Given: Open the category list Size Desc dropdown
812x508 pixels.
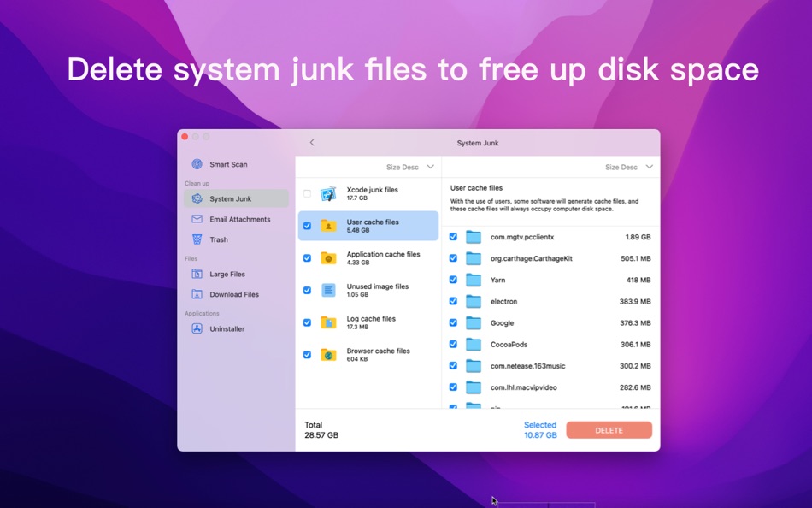Looking at the screenshot, I should tap(410, 167).
